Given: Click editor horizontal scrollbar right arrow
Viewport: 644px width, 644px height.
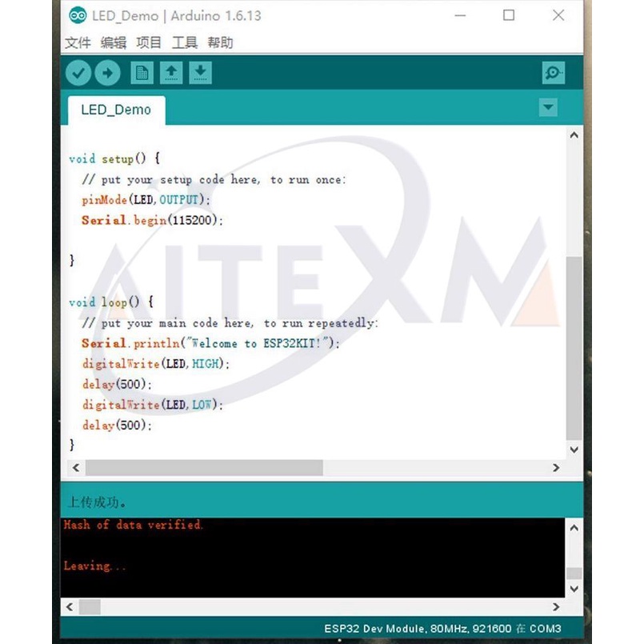Looking at the screenshot, I should 556,468.
